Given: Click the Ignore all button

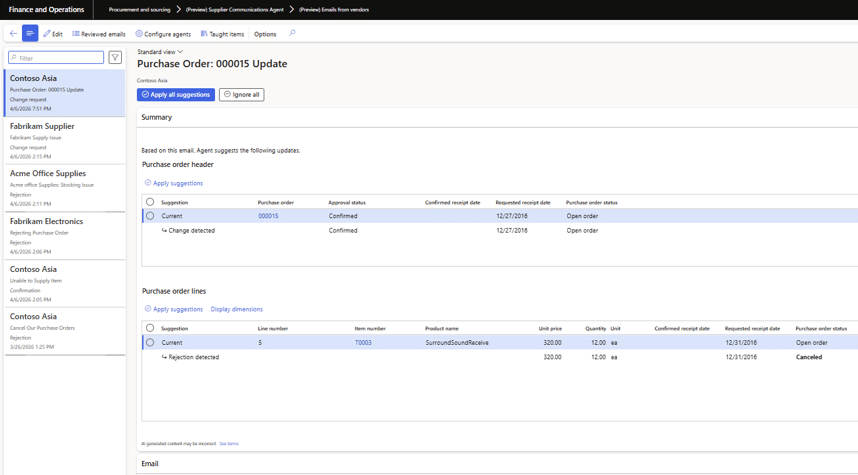Looking at the screenshot, I should (241, 95).
